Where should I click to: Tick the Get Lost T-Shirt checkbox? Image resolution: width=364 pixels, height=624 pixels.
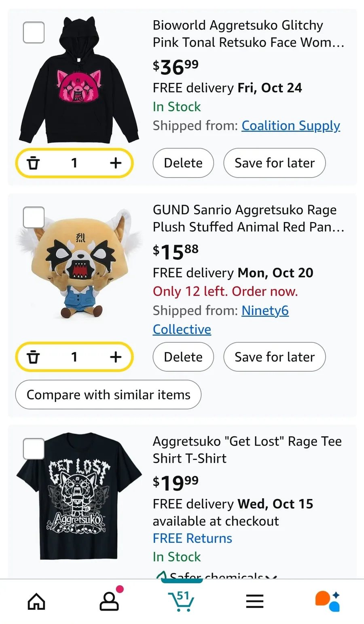point(34,448)
